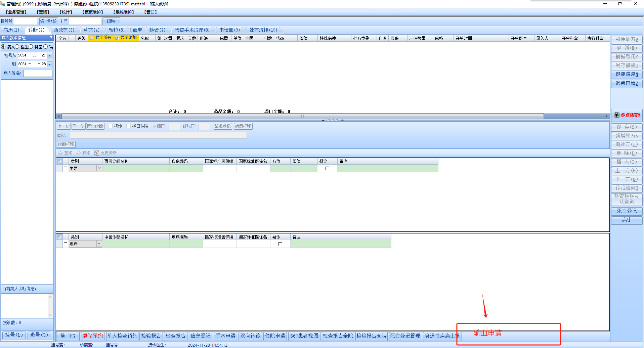Toggle the 显示所有 checkbox
This screenshot has height=348, width=644.
(91, 38)
